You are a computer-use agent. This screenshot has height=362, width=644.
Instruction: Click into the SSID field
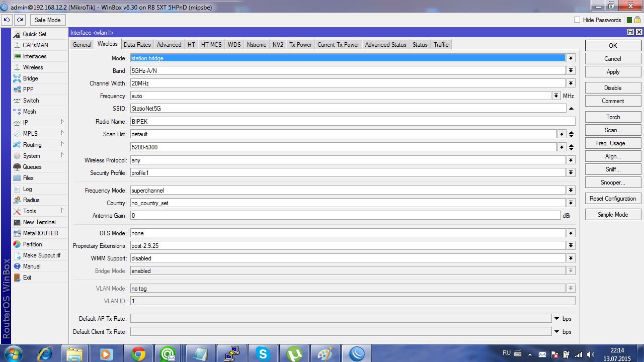point(348,109)
